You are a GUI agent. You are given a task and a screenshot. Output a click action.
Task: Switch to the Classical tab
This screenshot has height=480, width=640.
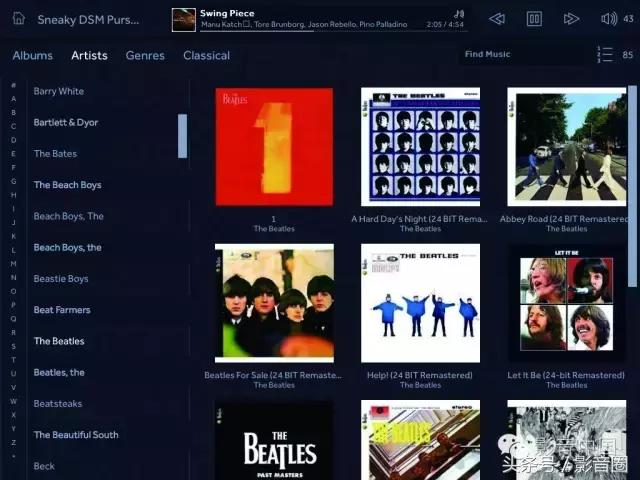coord(207,56)
